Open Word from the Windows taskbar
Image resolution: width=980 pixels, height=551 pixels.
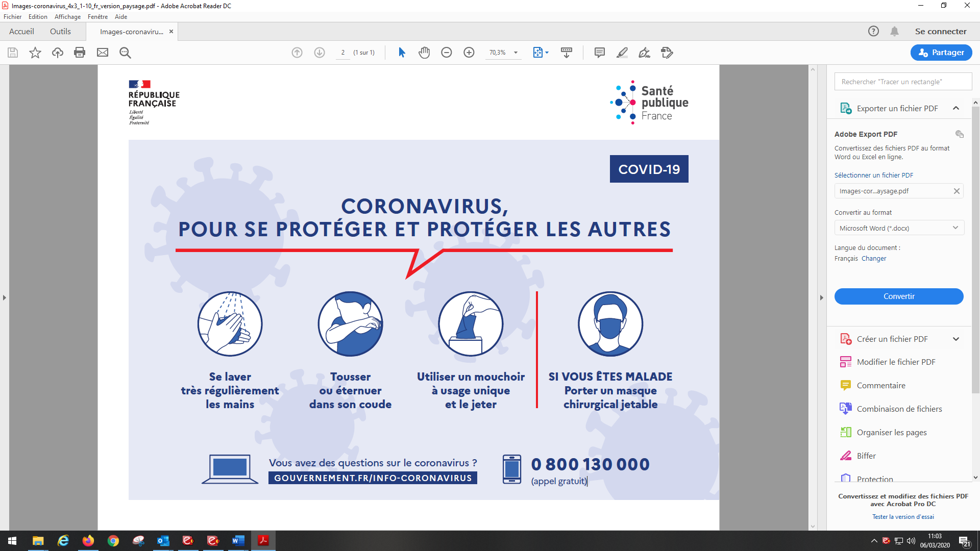click(238, 541)
